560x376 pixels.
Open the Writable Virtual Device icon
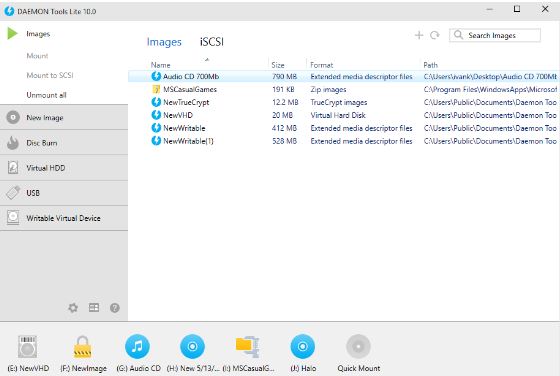click(x=13, y=218)
